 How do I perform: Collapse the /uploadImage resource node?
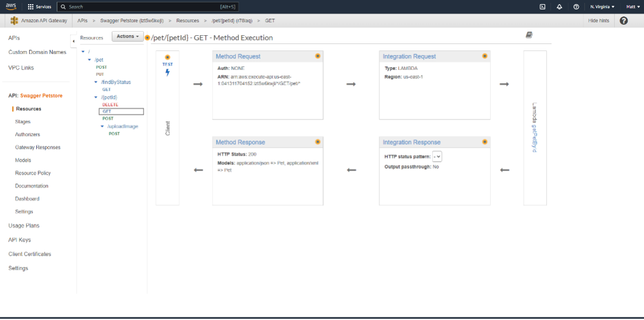pyautogui.click(x=102, y=126)
